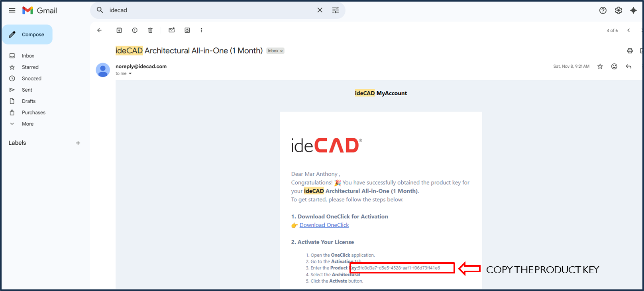Click the 'ideCAD MyAccount' heading
The height and width of the screenshot is (291, 644).
click(x=381, y=93)
